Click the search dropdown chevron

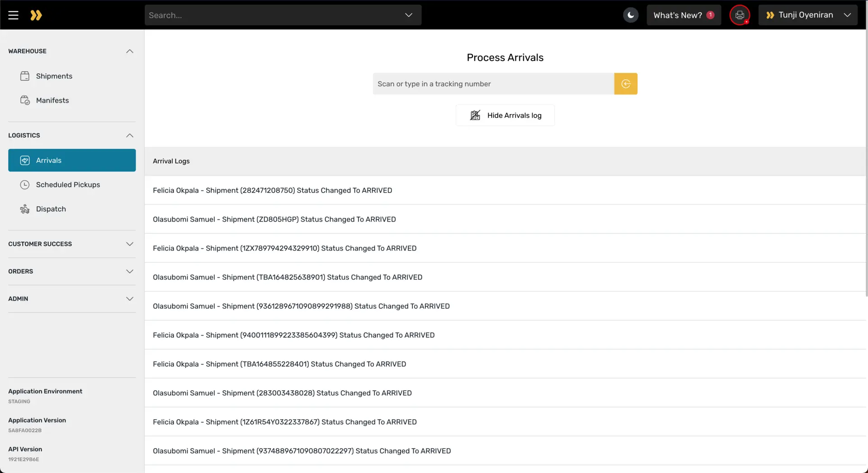pos(409,15)
